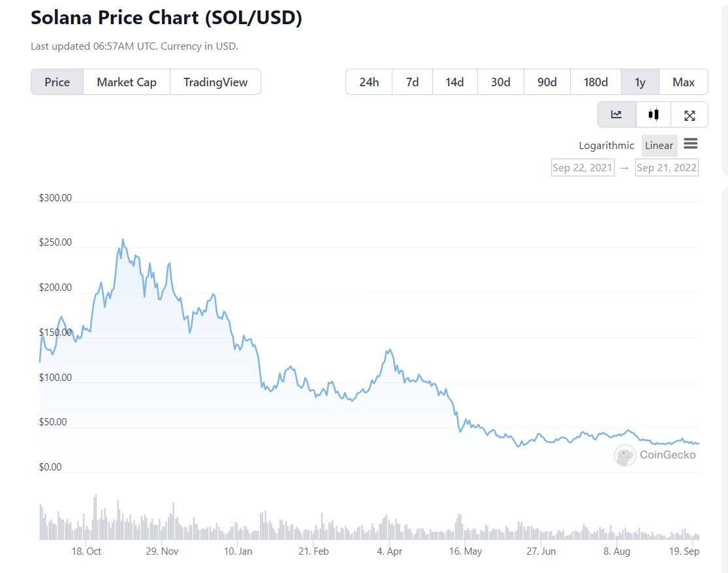
Task: Select the 90d time range
Action: 546,82
